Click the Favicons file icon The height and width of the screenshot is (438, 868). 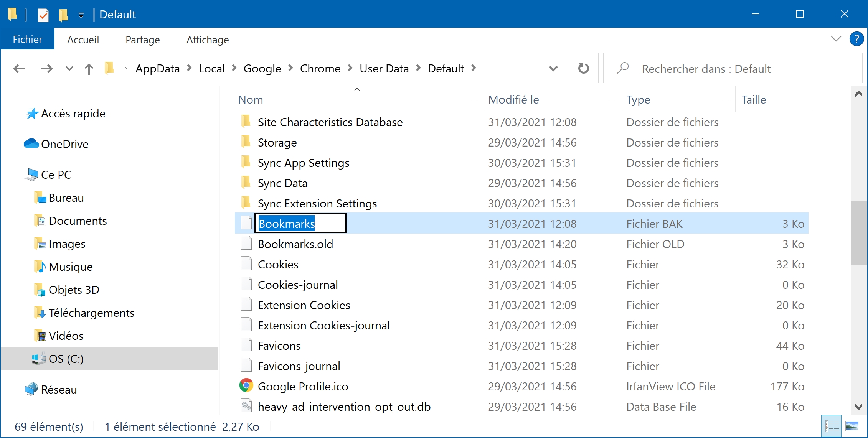coord(246,345)
